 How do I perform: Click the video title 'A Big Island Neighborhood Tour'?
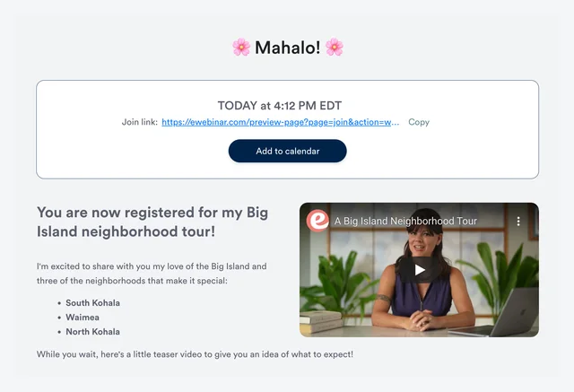pos(405,221)
